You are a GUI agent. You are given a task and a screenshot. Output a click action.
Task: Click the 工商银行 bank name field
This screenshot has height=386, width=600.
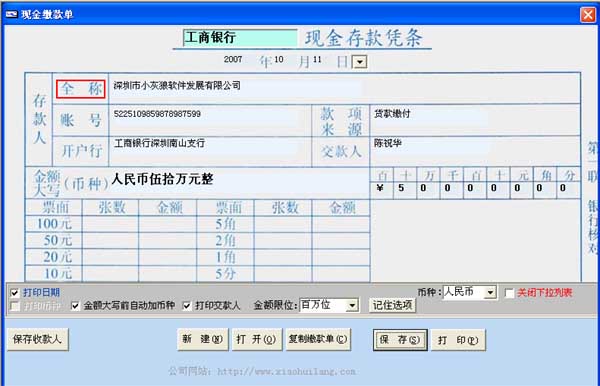click(x=240, y=37)
